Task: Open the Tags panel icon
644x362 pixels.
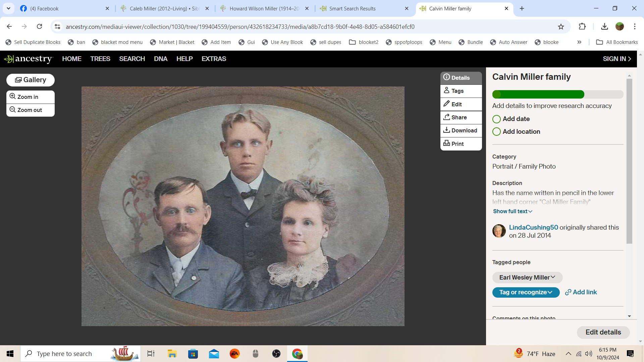Action: pyautogui.click(x=446, y=90)
